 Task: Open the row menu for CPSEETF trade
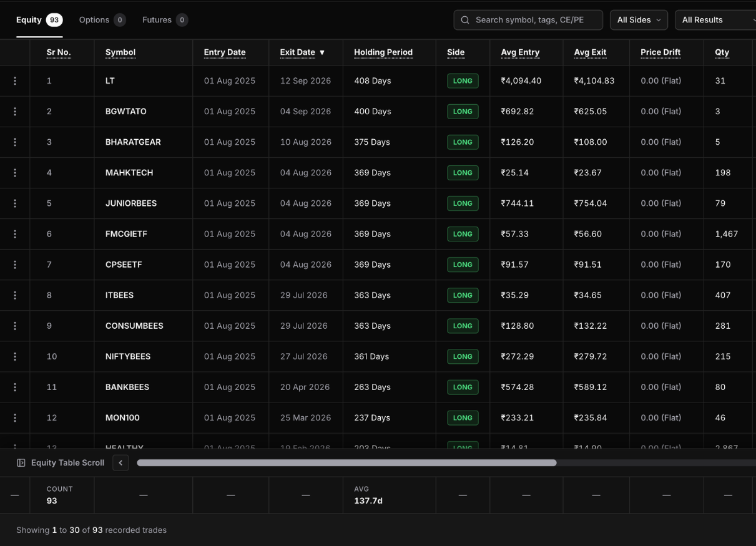[x=15, y=265]
